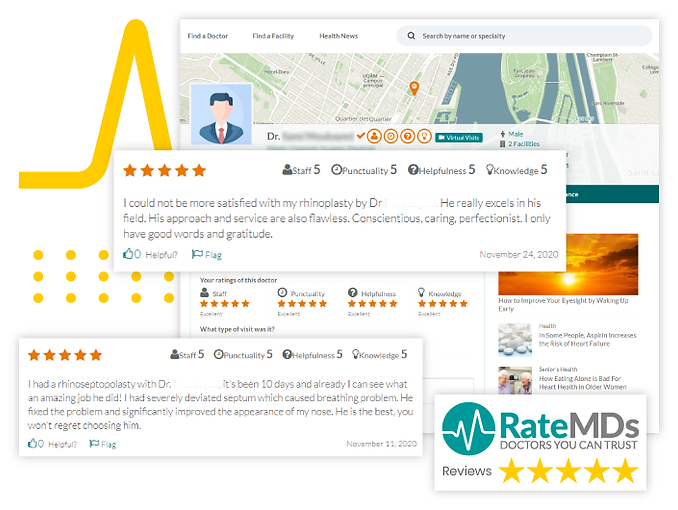Image resolution: width=678 pixels, height=510 pixels.
Task: Click the magnifier search icon
Action: 411,36
